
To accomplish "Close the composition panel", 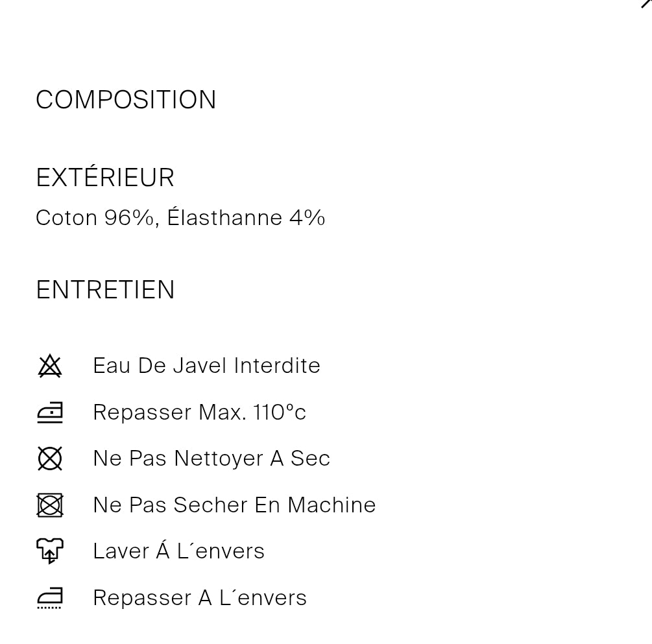I will pyautogui.click(x=646, y=3).
